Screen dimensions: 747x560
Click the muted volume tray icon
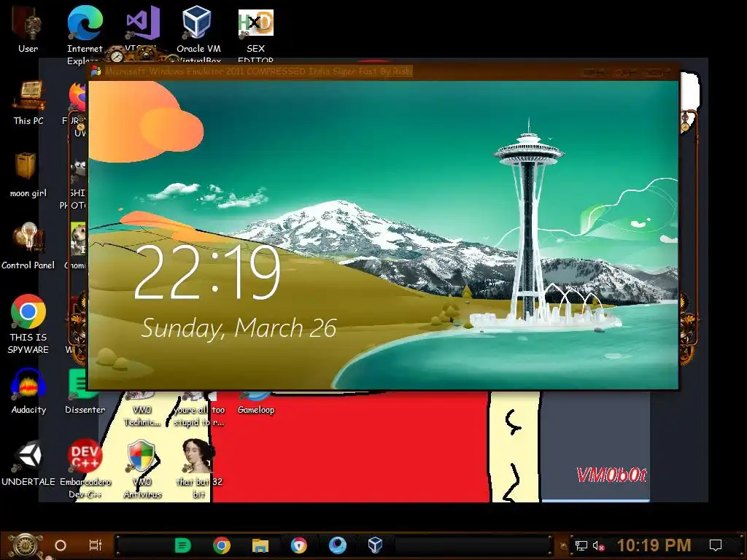598,545
